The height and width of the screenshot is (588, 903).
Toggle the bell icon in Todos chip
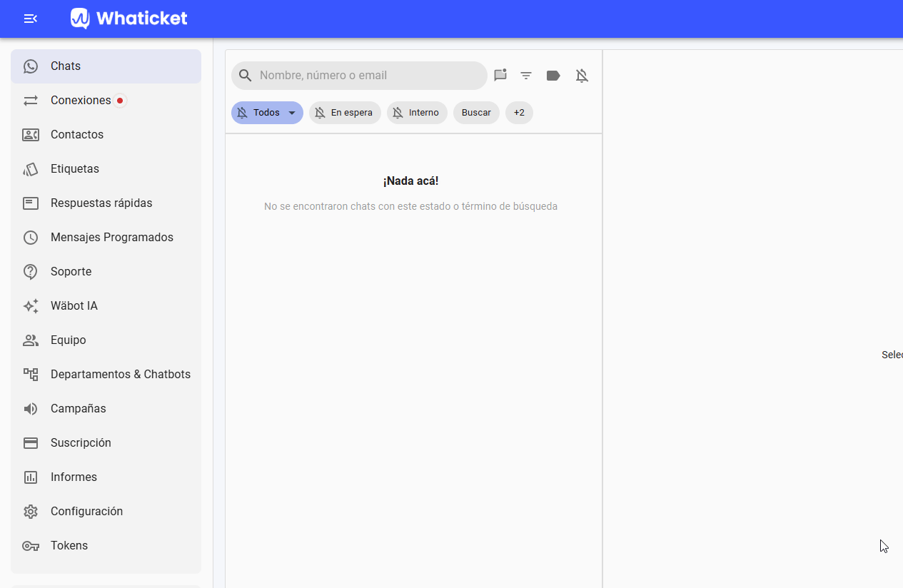pyautogui.click(x=242, y=113)
